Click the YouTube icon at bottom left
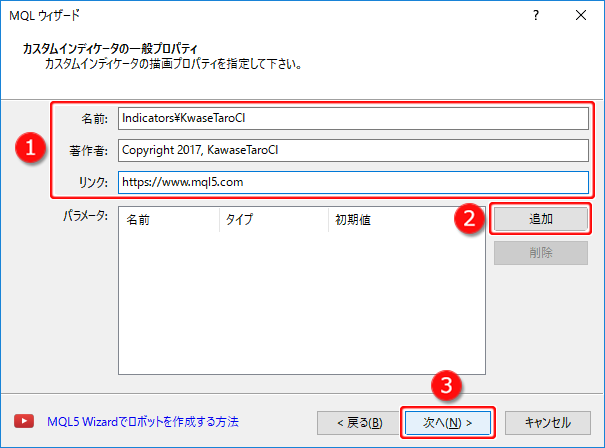The height and width of the screenshot is (448, 605). [x=25, y=422]
